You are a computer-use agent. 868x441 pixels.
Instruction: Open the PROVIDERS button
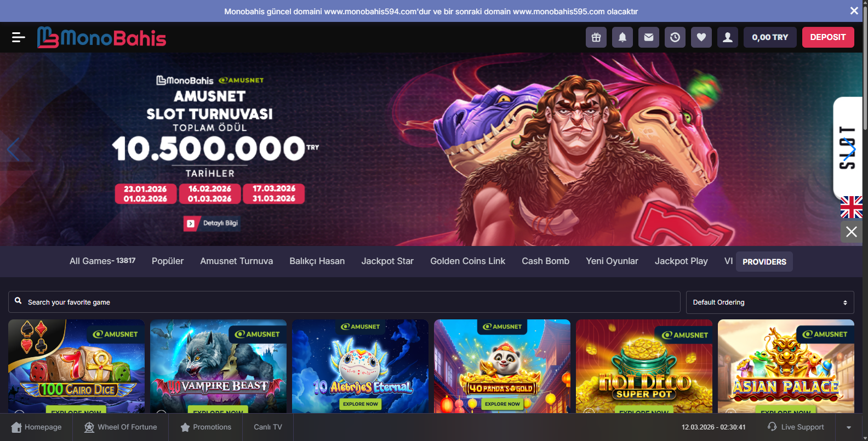[764, 262]
